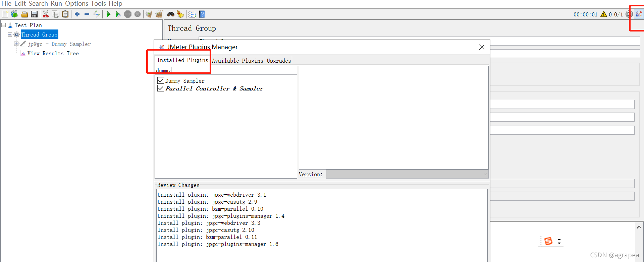Uncheck the Dummy Sampler plugin checkbox
The height and width of the screenshot is (262, 644).
coord(161,80)
